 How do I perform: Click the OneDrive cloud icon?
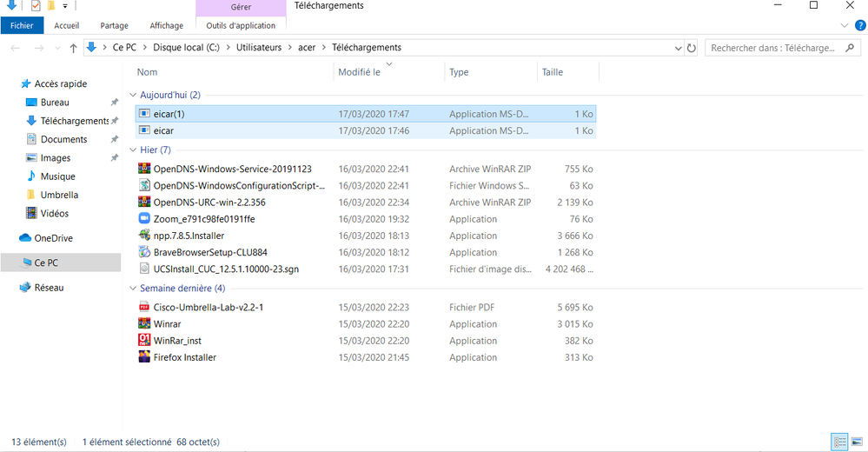click(x=25, y=238)
